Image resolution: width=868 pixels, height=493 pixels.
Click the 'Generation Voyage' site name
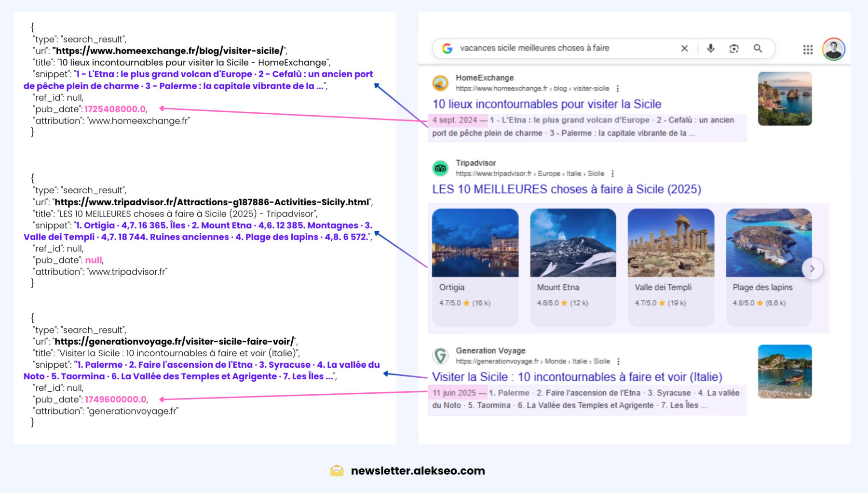(490, 350)
